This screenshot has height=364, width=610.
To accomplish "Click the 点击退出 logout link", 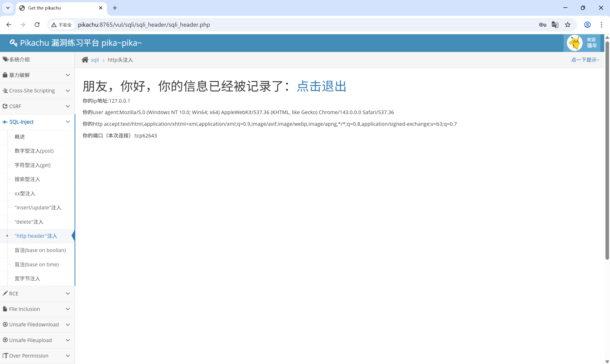I will coord(321,86).
